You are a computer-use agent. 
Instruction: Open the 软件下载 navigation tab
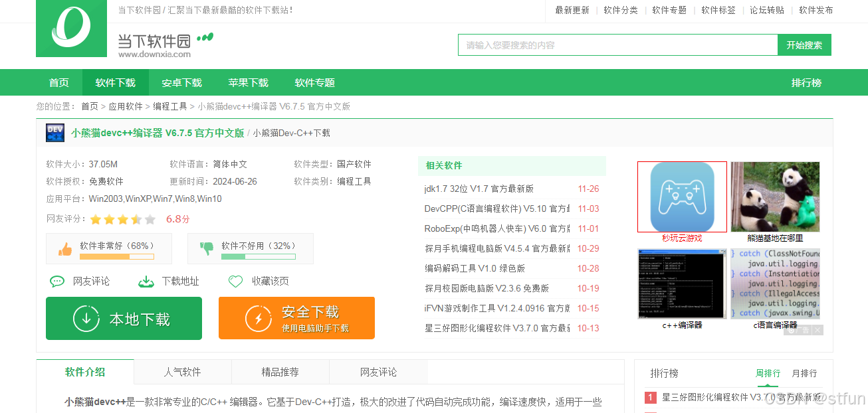[x=116, y=83]
